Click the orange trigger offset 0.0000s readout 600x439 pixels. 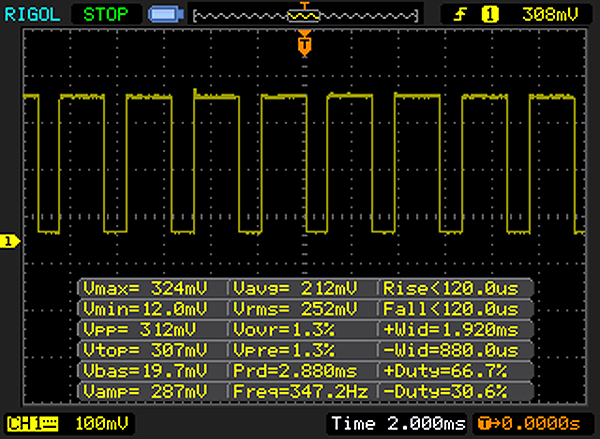point(529,424)
